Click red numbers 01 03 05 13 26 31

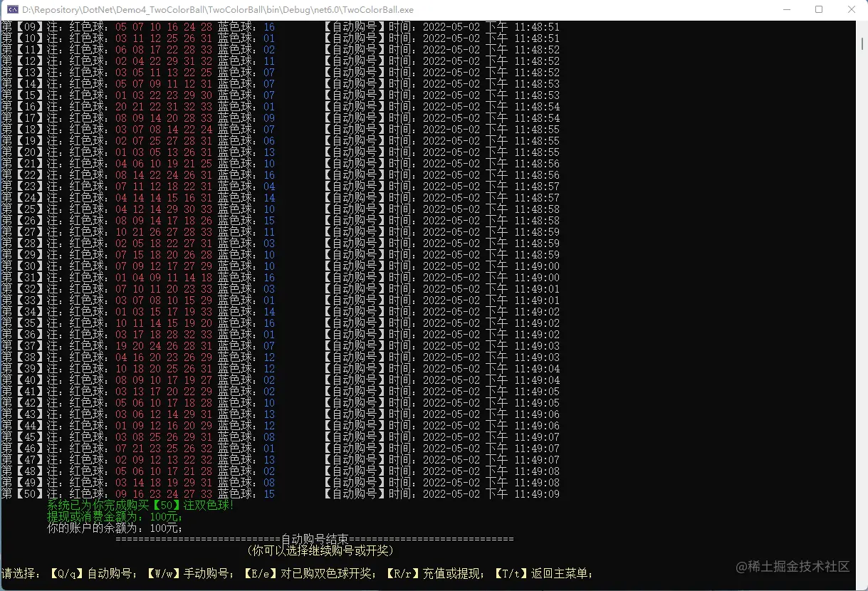click(164, 152)
